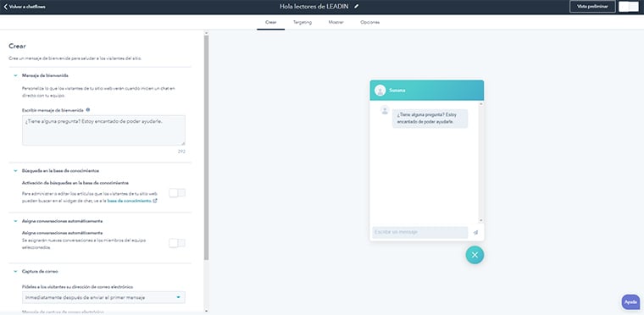
Task: Collapse Búsqueda en la base de conocimientos section
Action: [x=15, y=170]
